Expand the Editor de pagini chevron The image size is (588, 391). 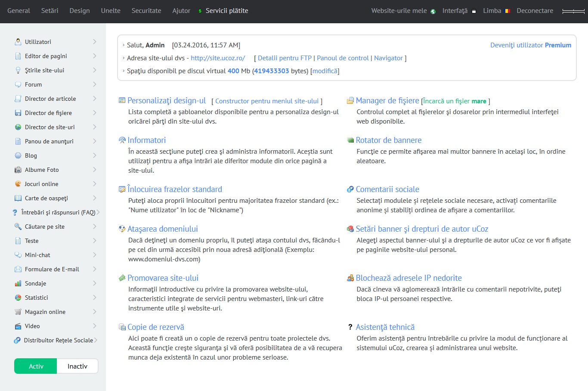(x=94, y=56)
